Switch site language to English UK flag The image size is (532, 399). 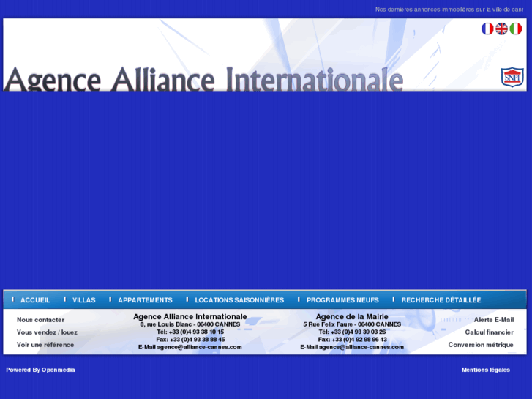pos(501,29)
